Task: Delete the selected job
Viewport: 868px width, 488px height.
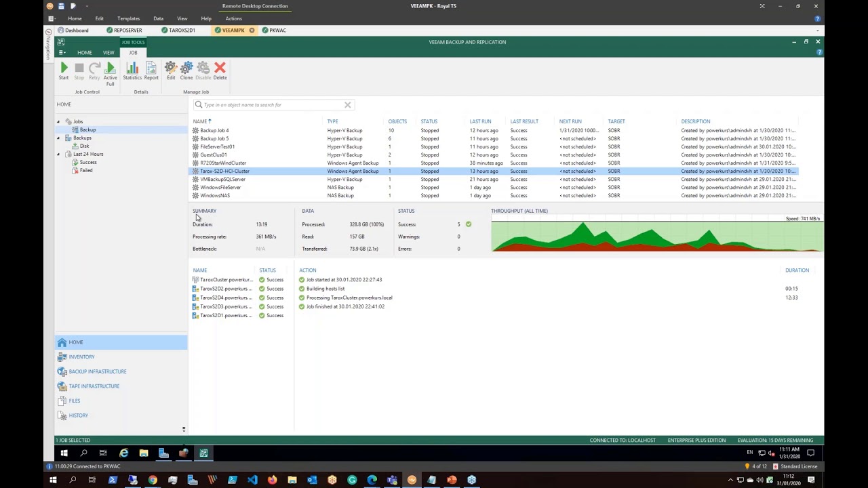Action: point(220,70)
